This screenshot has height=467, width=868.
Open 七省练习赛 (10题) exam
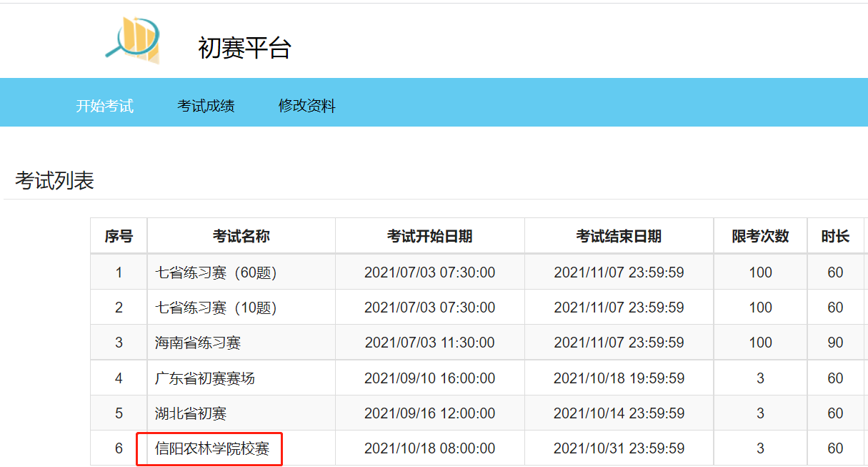click(x=216, y=308)
